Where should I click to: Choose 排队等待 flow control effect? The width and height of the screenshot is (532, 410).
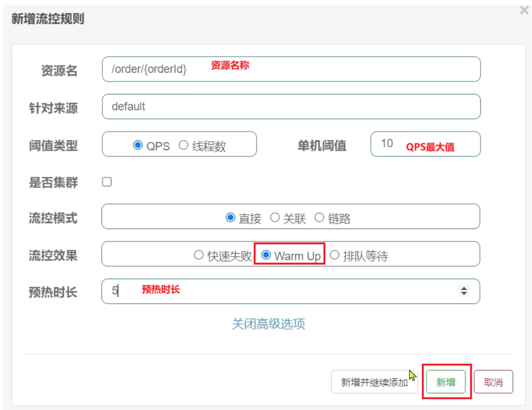click(x=335, y=255)
